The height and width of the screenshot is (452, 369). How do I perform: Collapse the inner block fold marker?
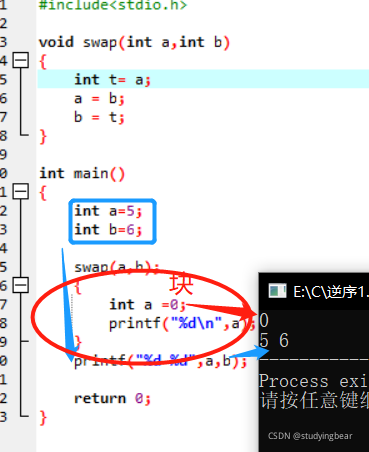(21, 285)
